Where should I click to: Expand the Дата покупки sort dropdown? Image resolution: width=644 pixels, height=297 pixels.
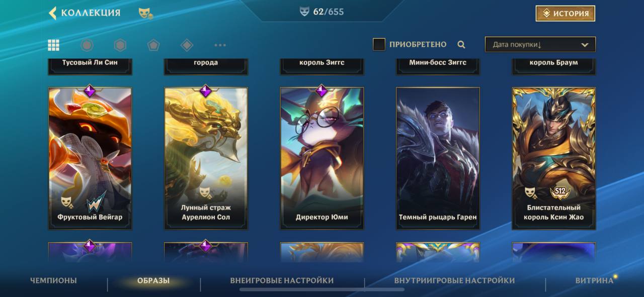click(x=540, y=45)
